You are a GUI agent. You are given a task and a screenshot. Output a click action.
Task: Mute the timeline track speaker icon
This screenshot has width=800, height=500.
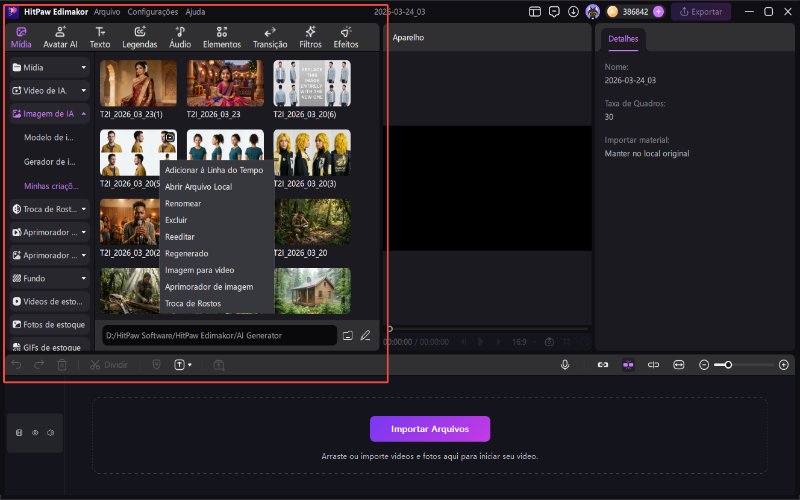click(50, 433)
